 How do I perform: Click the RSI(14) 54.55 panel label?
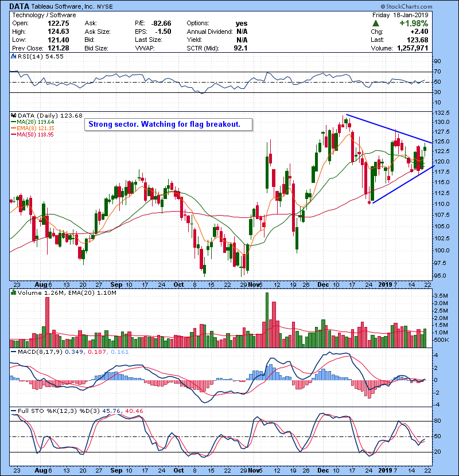[x=40, y=56]
